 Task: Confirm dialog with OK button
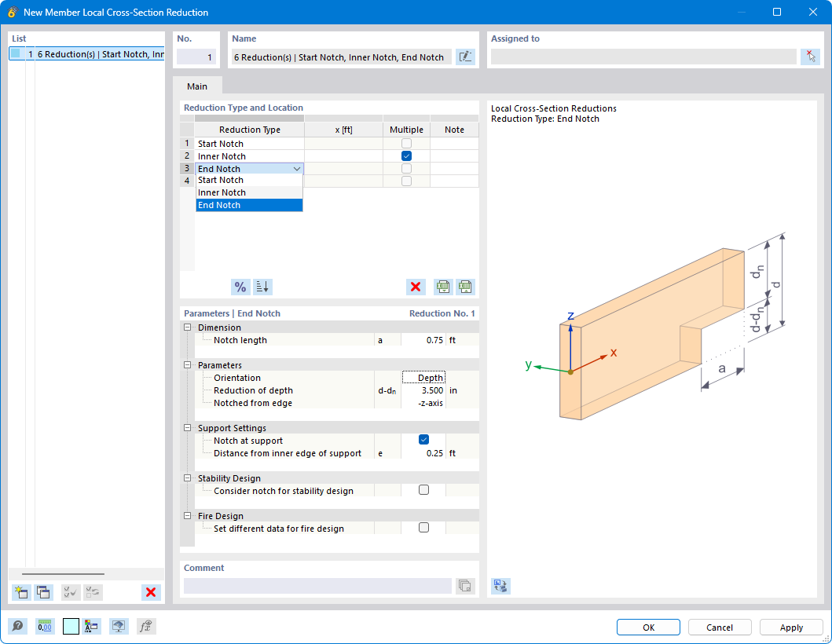pos(648,627)
